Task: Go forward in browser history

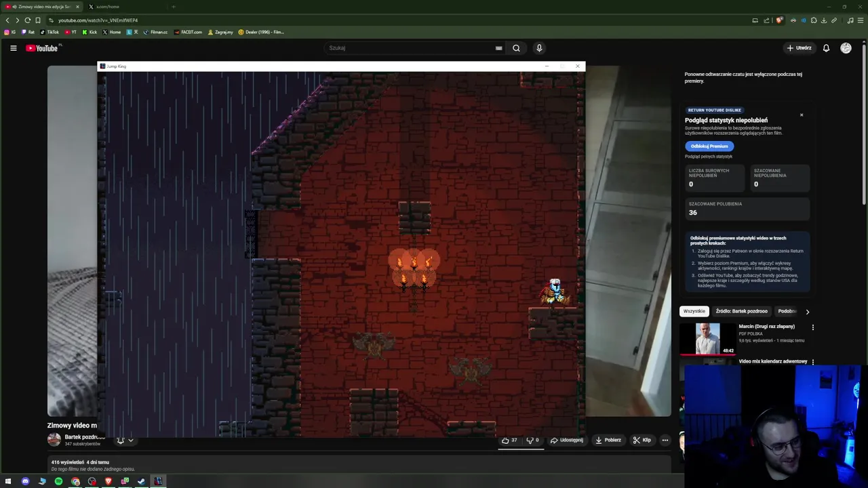Action: 17,20
